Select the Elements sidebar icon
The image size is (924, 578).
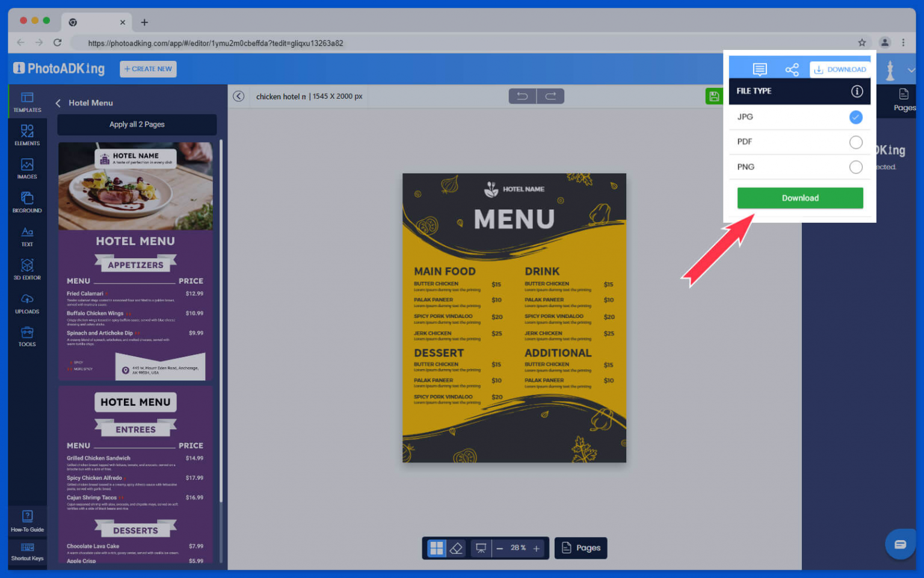point(27,135)
